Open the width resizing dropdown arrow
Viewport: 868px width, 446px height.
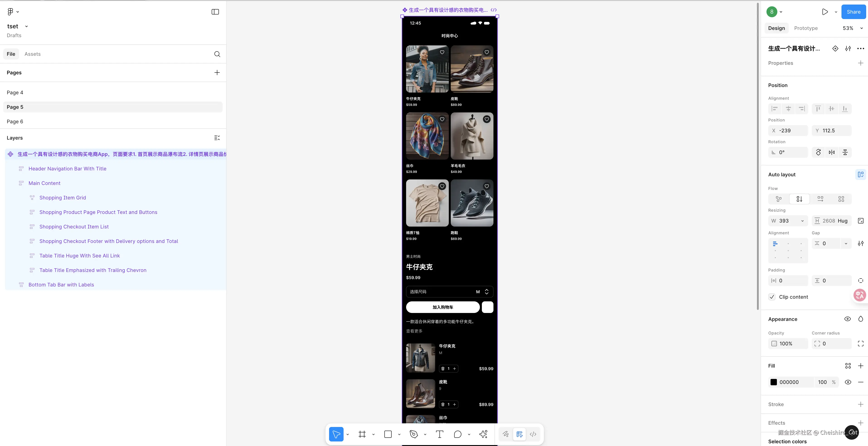coord(802,221)
